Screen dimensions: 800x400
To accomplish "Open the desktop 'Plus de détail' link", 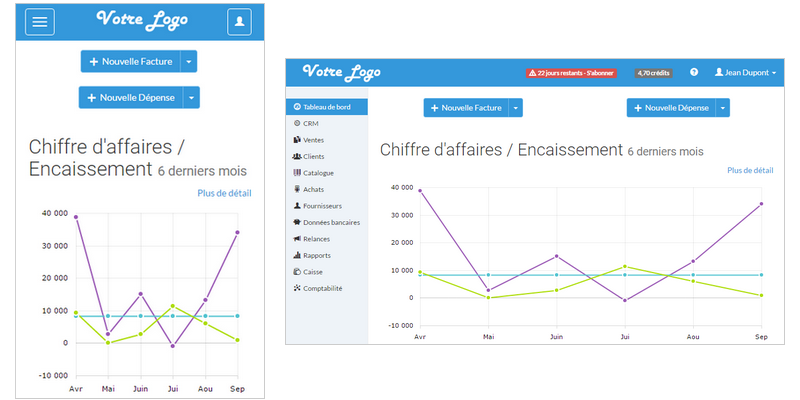I will pos(750,171).
